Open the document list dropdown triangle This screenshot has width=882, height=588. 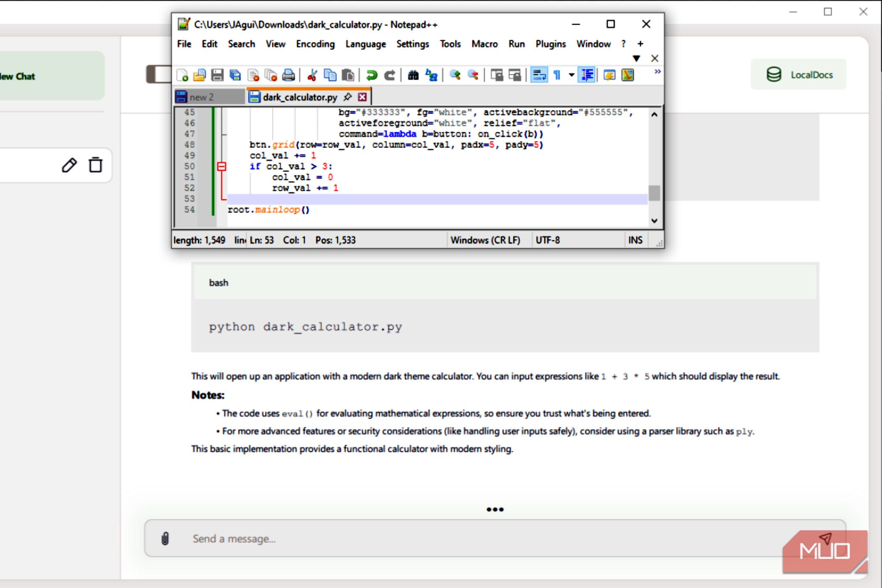[x=636, y=58]
